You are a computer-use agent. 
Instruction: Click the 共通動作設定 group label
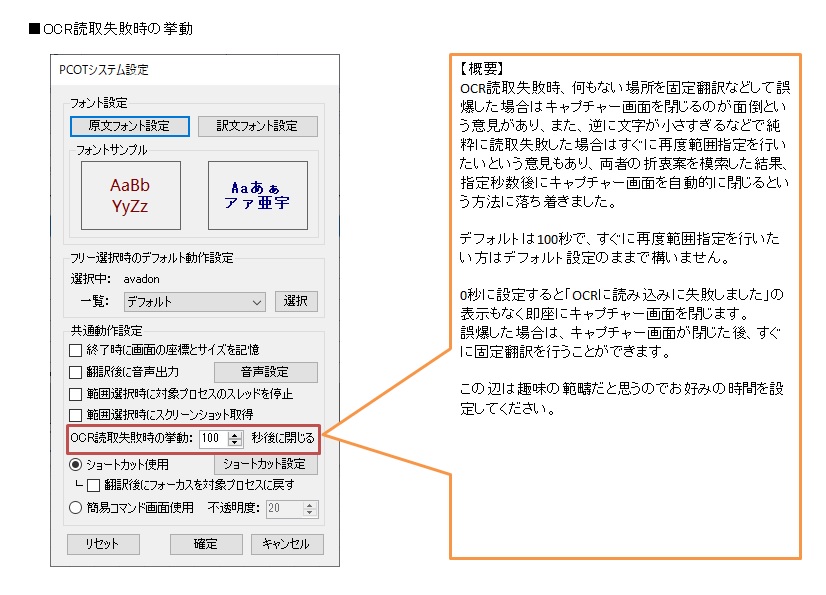[x=106, y=331]
